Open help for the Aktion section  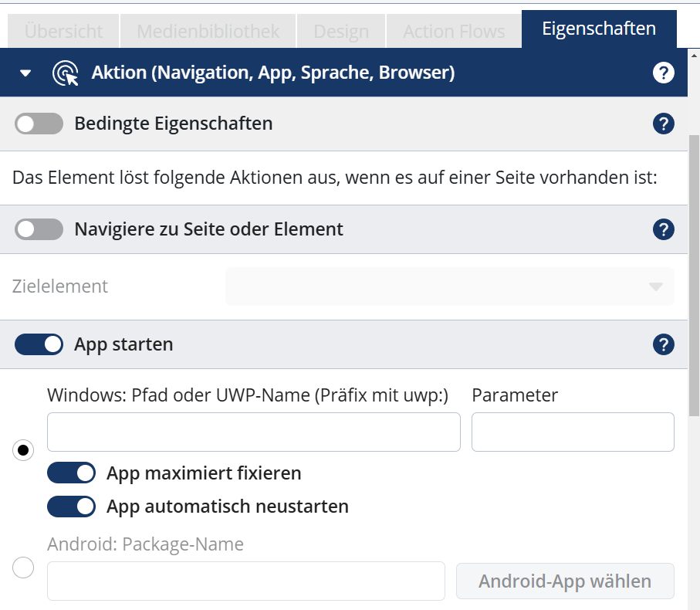662,72
